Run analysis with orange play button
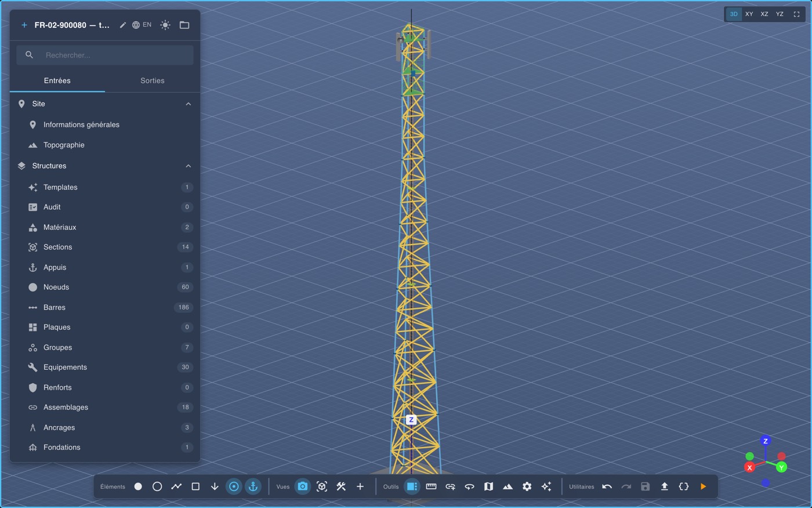This screenshot has height=508, width=812. point(703,487)
